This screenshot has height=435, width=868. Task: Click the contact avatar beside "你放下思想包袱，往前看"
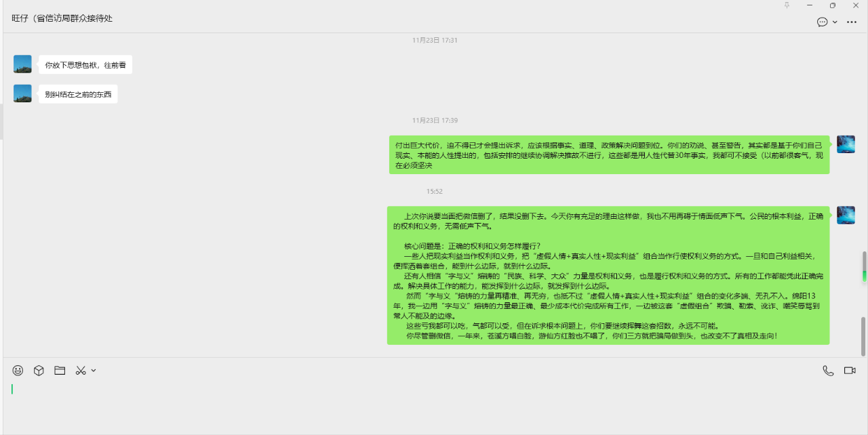(22, 63)
